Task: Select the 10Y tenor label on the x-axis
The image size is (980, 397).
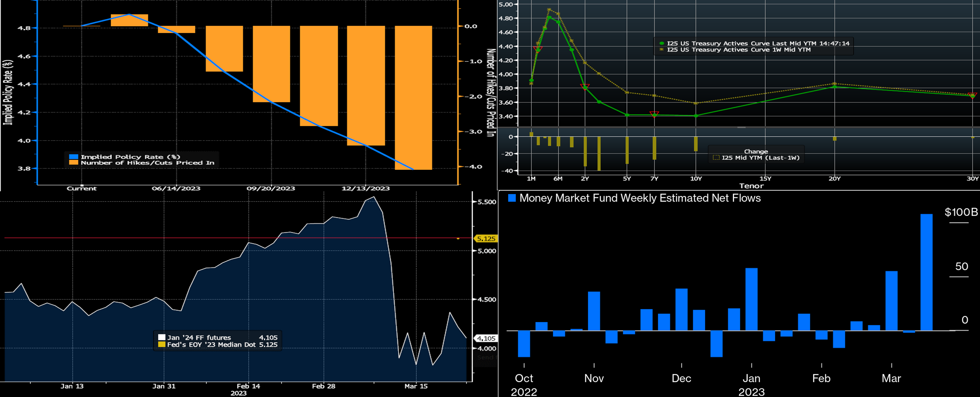Action: point(696,179)
